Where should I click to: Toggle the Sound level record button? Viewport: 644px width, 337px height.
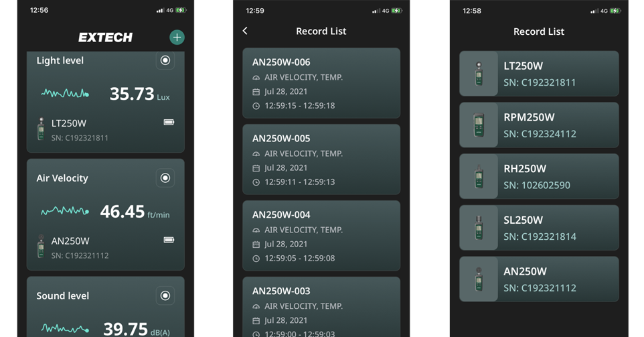[165, 295]
